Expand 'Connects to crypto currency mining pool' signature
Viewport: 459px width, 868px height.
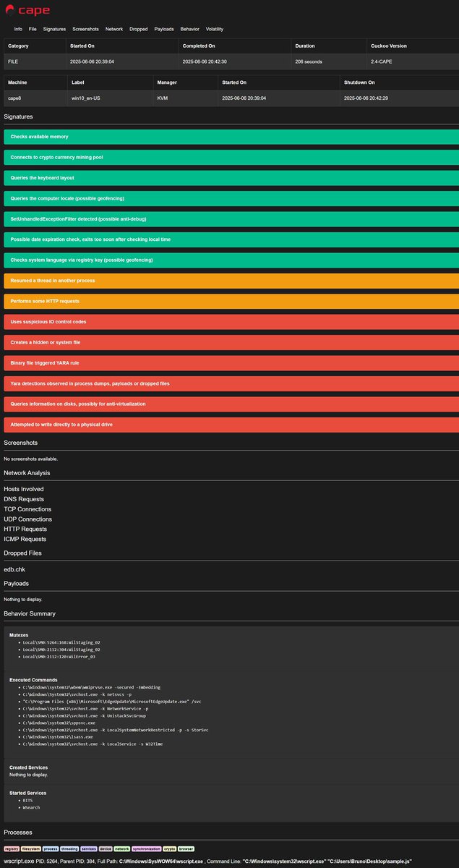tap(231, 157)
